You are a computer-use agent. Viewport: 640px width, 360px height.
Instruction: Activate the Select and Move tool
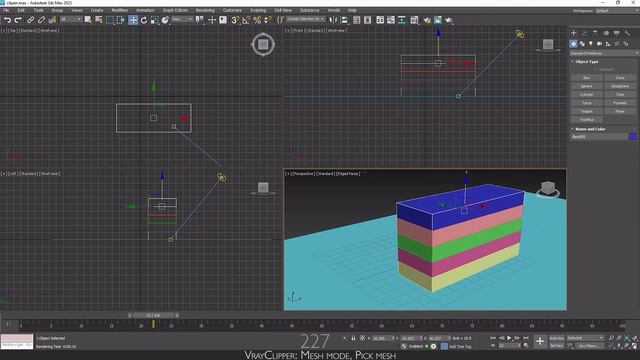pyautogui.click(x=133, y=20)
